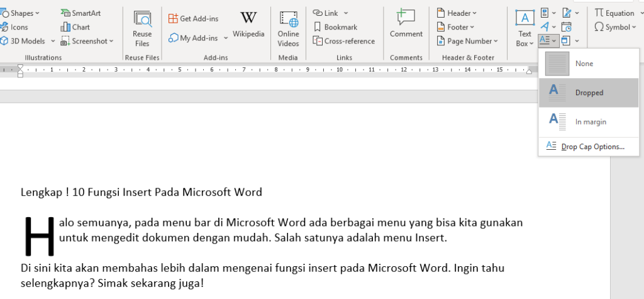
Task: Select None in Drop Cap menu
Action: click(x=589, y=64)
